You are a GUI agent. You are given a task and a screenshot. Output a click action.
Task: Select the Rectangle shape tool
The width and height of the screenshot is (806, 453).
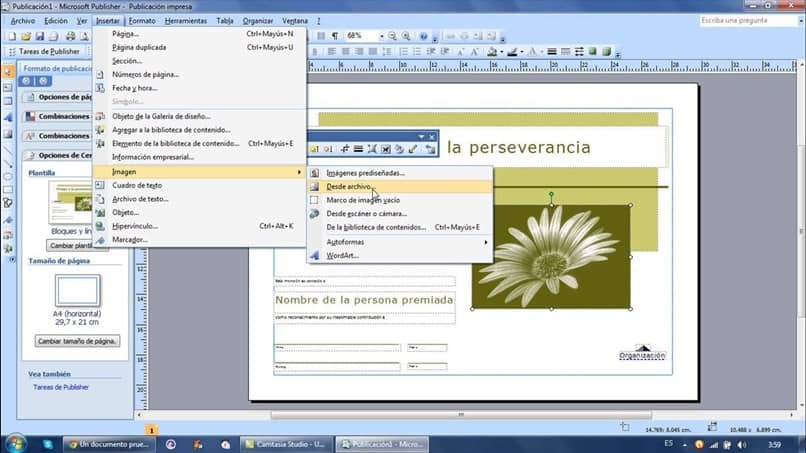[8, 190]
